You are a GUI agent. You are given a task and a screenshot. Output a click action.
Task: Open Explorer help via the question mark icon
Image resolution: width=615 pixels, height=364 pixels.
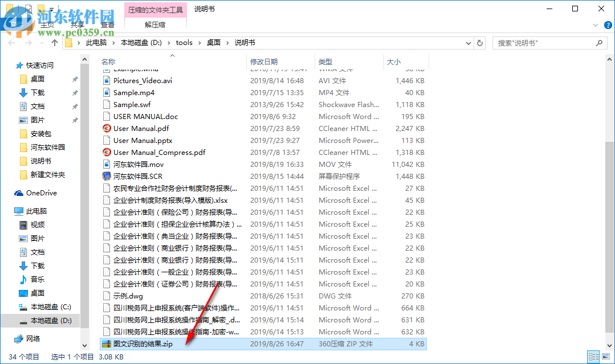608,24
